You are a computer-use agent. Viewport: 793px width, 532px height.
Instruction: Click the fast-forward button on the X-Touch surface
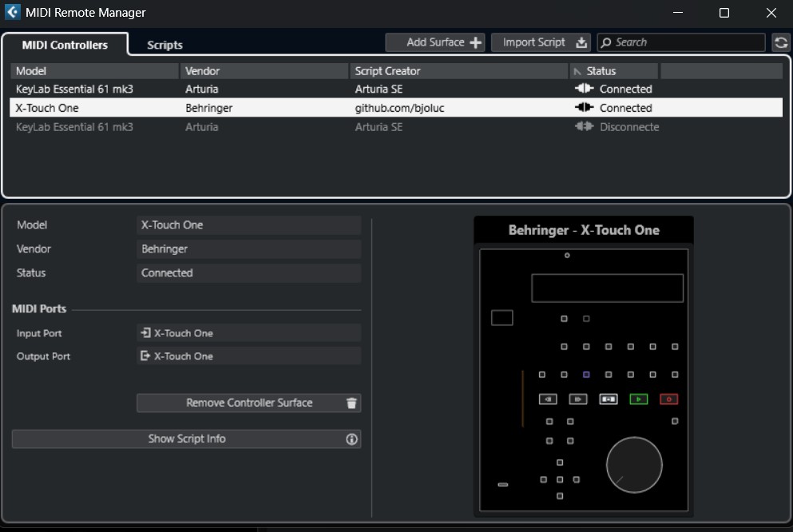(578, 399)
